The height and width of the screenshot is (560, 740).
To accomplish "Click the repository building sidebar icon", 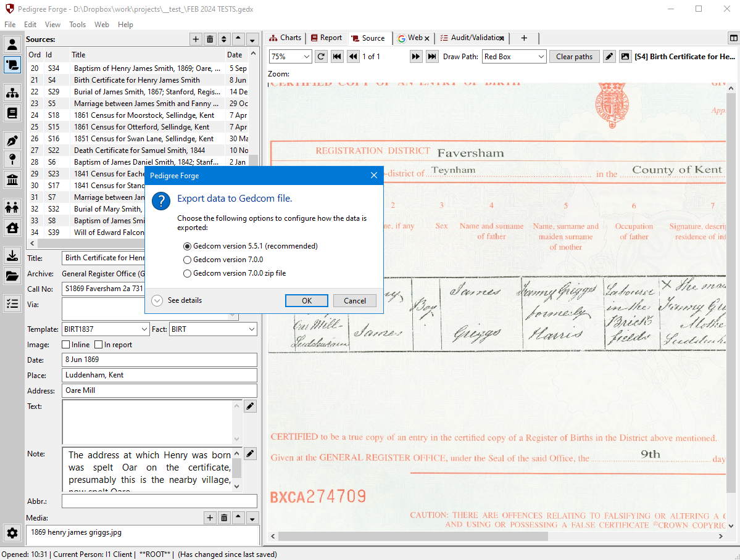I will point(12,180).
